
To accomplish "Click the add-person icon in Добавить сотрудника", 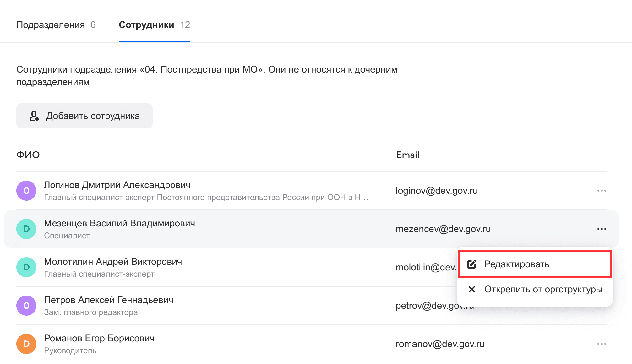I will [x=34, y=116].
